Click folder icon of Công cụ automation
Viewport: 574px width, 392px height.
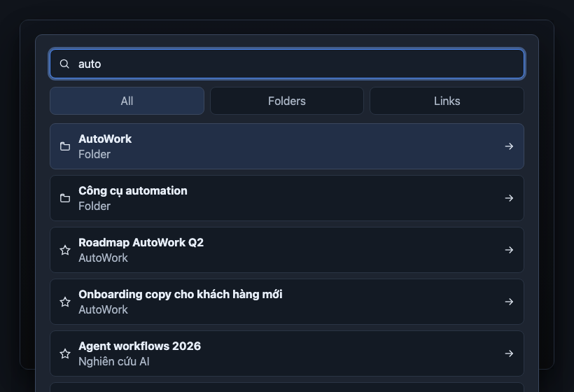[65, 198]
